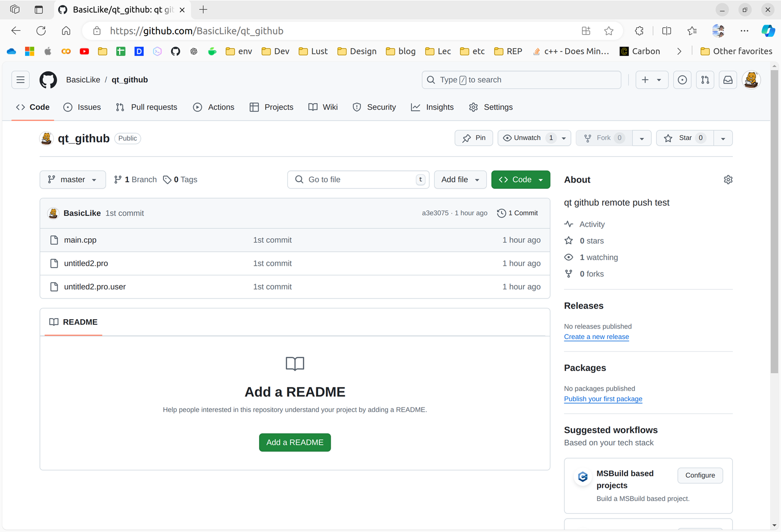The width and height of the screenshot is (781, 532).
Task: Open the Copilot sidebar icon
Action: 768,31
